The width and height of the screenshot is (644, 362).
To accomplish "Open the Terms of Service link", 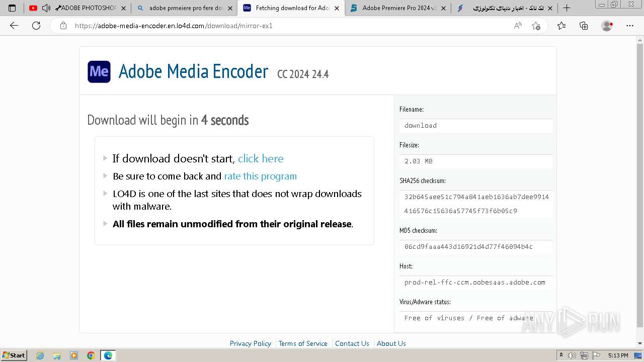I will [x=303, y=343].
